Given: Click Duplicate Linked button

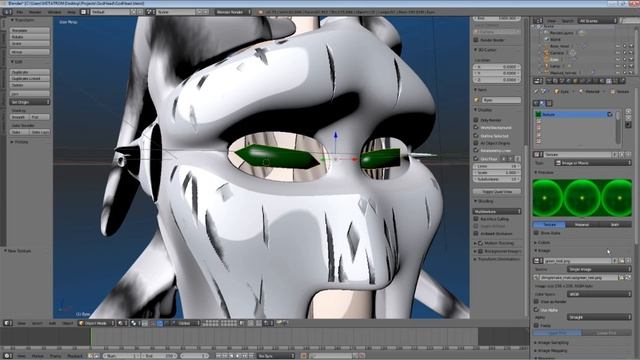Looking at the screenshot, I should tap(29, 78).
